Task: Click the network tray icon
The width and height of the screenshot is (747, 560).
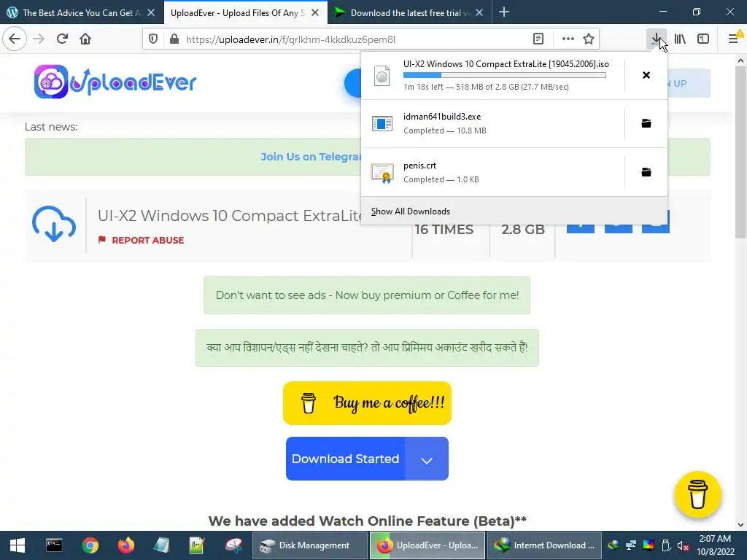Action: (x=631, y=545)
